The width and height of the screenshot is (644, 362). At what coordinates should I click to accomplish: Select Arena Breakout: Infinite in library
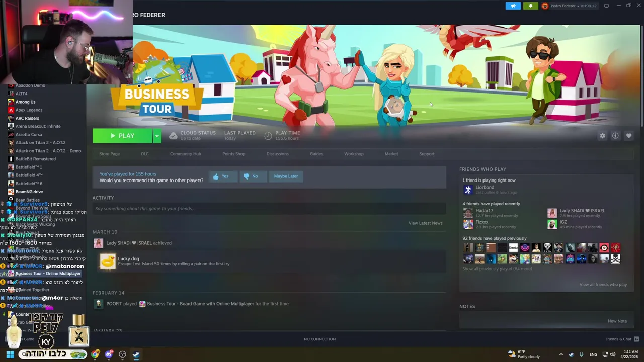coord(38,126)
